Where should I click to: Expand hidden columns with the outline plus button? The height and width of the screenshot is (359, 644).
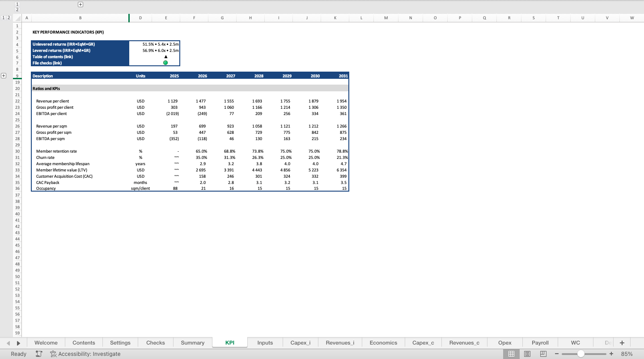(x=80, y=4)
